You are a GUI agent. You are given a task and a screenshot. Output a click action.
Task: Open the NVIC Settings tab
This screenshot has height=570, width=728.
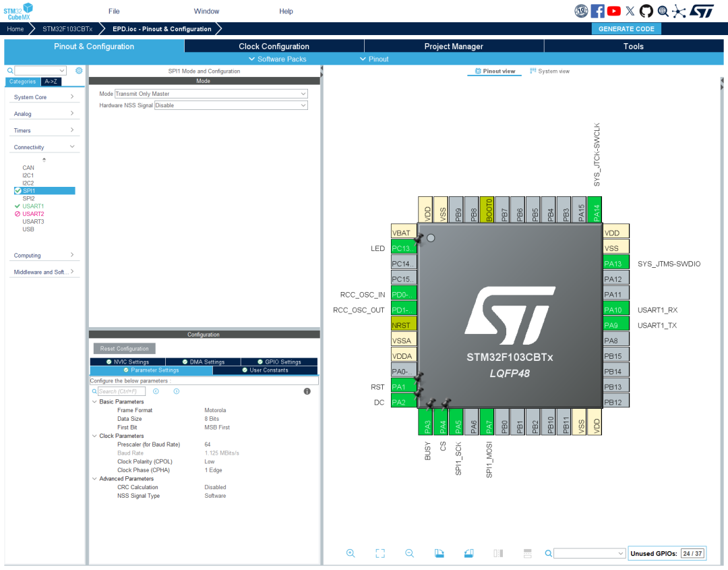tap(127, 362)
